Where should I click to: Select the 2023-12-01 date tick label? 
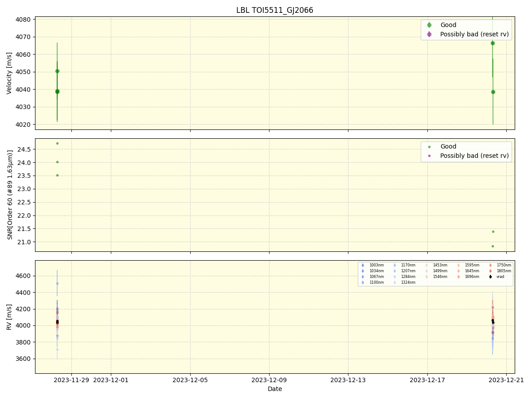111,380
